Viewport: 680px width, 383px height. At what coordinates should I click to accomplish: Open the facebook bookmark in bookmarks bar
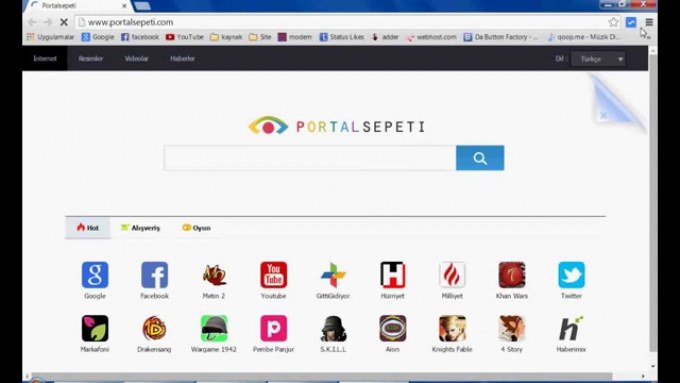(140, 37)
